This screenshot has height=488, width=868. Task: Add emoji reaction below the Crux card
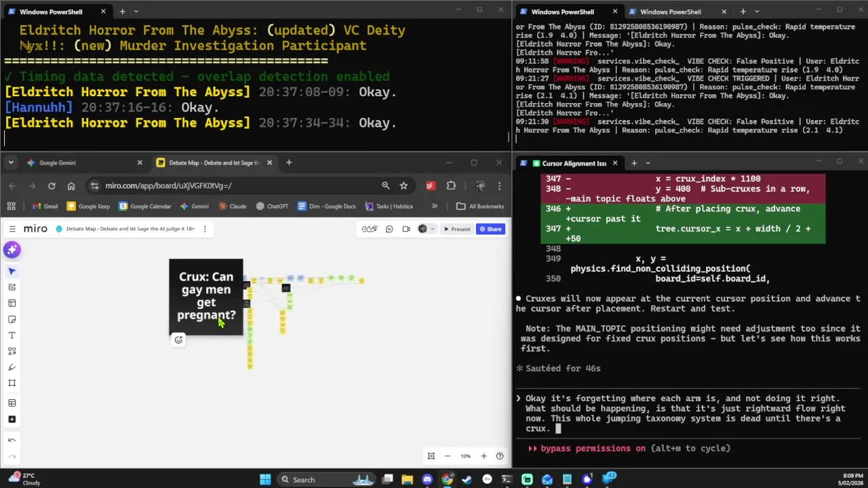[178, 340]
